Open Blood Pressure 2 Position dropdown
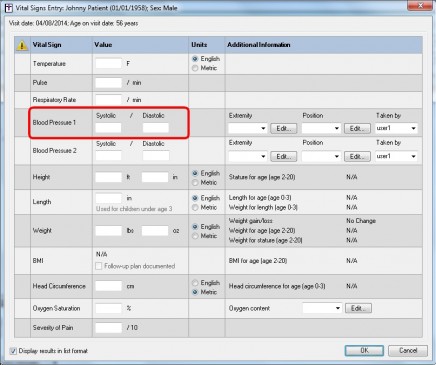Screen dimensions: 436x365 (x=321, y=156)
